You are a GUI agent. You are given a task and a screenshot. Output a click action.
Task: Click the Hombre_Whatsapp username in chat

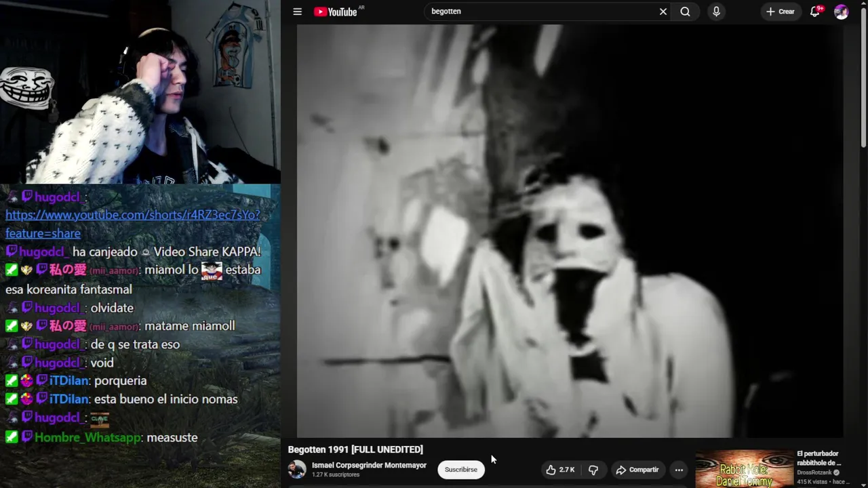coord(87,438)
